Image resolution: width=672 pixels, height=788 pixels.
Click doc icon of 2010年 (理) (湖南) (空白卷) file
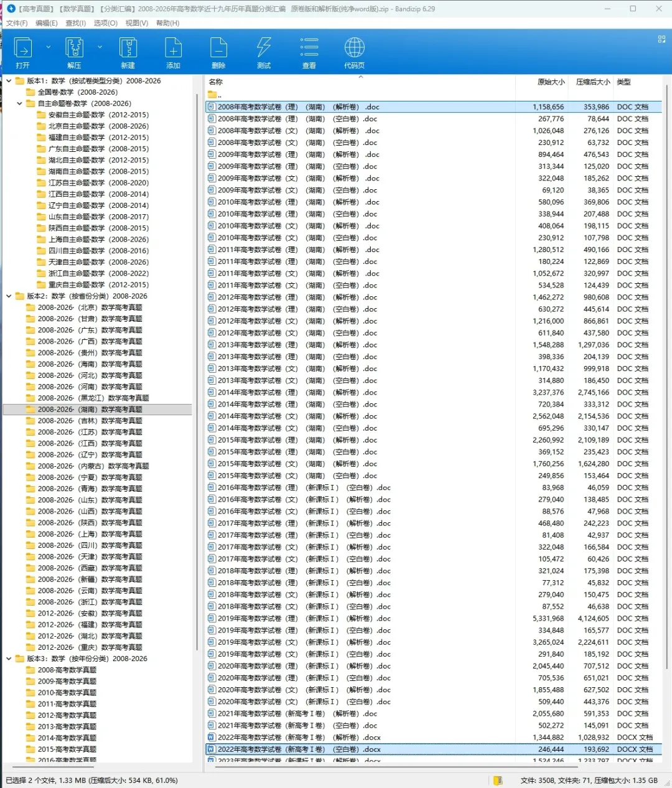(212, 214)
